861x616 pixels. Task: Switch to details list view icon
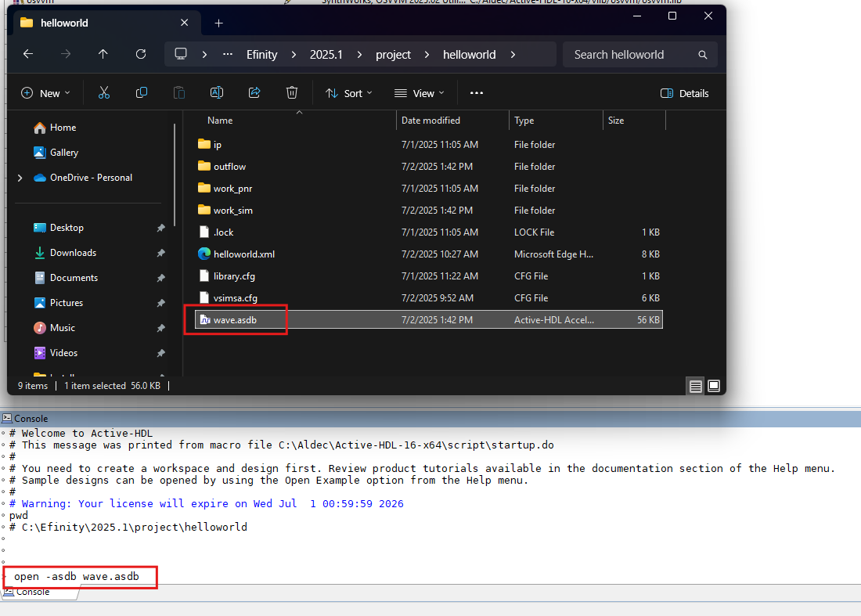tap(696, 386)
